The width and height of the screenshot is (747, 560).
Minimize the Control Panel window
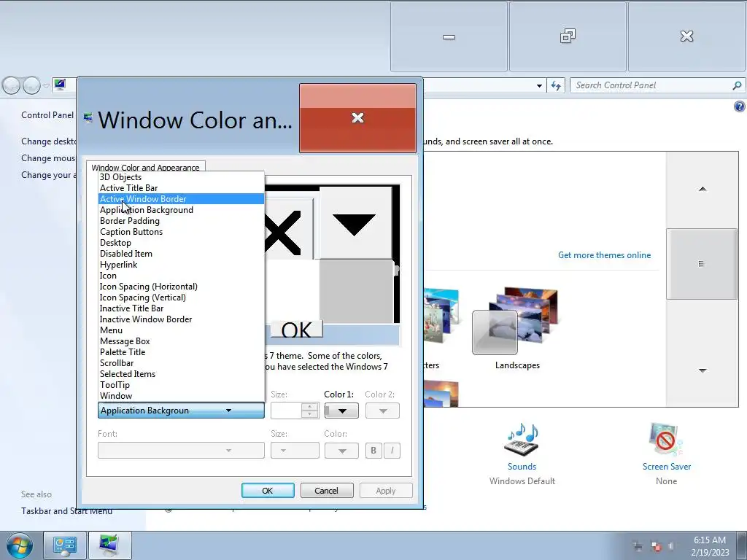(x=449, y=36)
